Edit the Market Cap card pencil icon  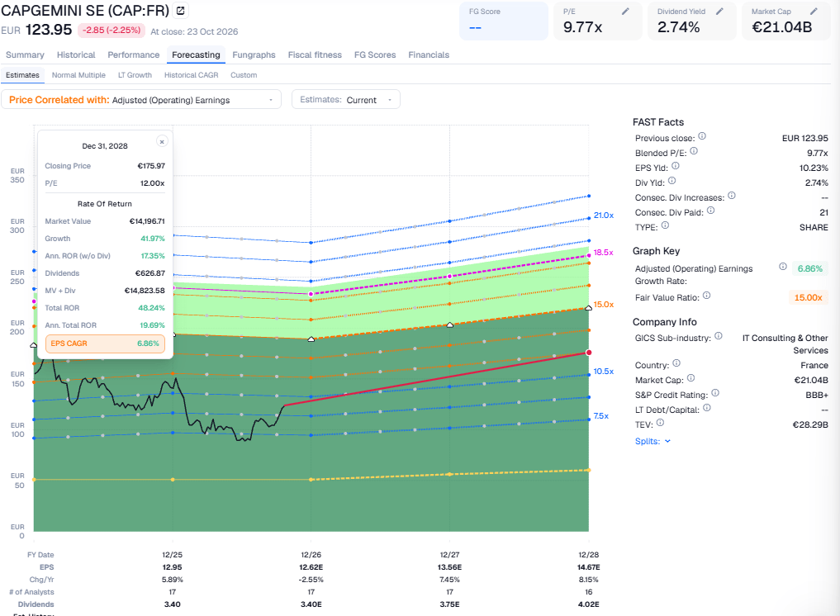814,12
